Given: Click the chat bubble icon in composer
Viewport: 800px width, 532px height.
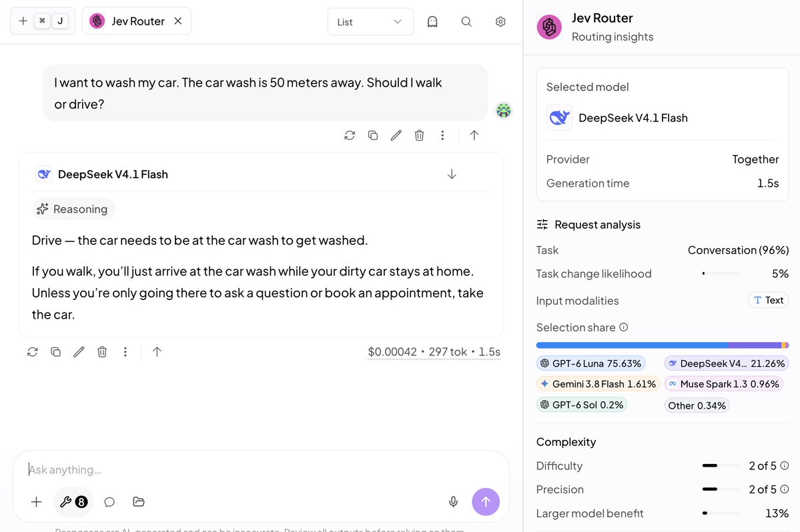Looking at the screenshot, I should click(109, 502).
